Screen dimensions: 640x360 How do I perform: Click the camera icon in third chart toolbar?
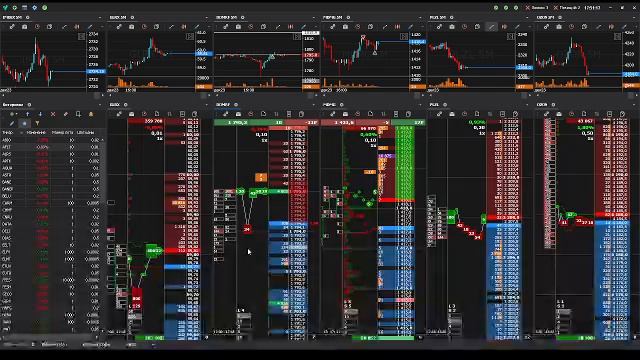click(238, 27)
